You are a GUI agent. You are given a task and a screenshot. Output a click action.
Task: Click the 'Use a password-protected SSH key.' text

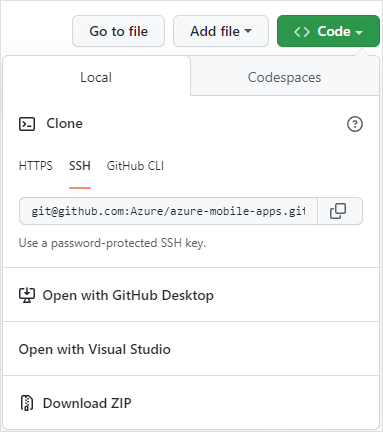(112, 243)
